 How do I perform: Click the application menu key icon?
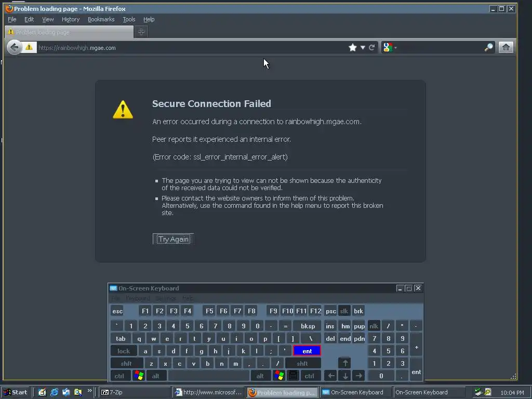pyautogui.click(x=293, y=376)
